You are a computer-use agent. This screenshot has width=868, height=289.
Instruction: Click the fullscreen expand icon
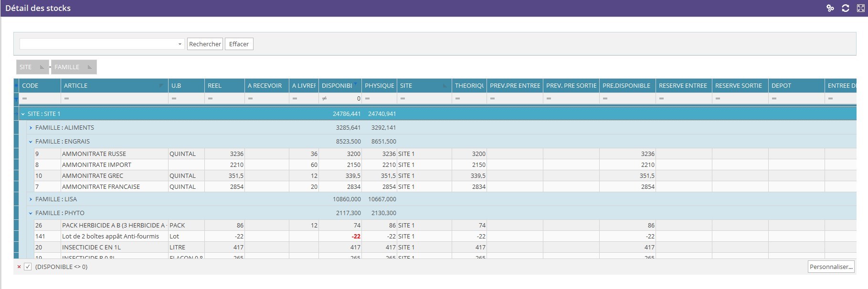point(860,8)
